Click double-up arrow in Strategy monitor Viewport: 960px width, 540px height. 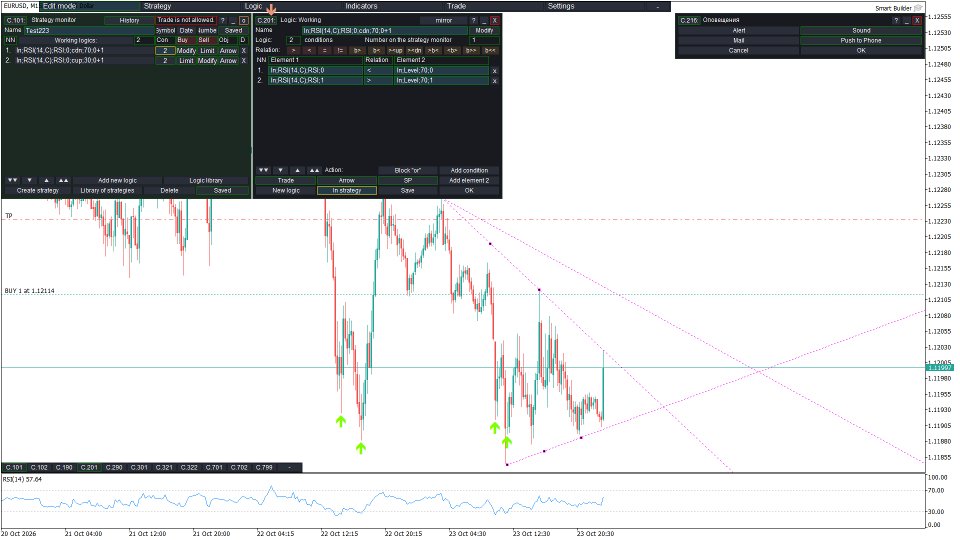tap(64, 181)
